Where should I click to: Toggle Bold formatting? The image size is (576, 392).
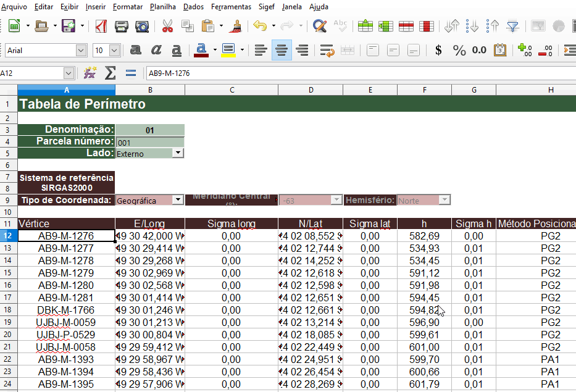click(x=136, y=50)
